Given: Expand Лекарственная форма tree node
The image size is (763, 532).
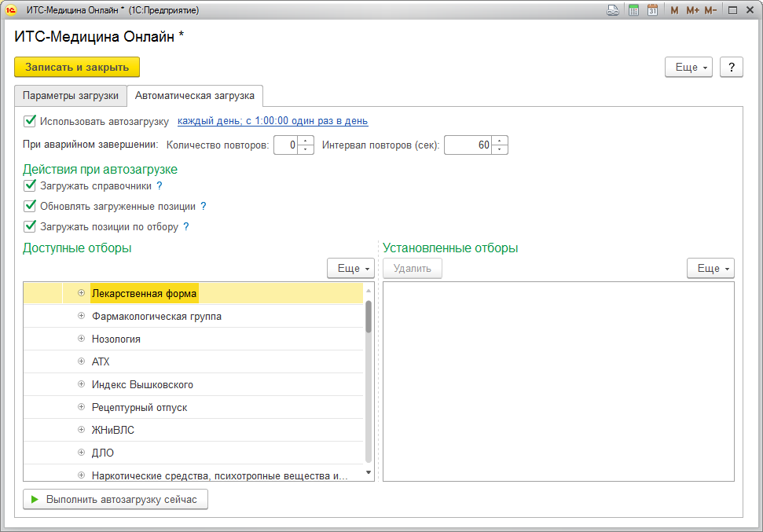Looking at the screenshot, I should 81,293.
